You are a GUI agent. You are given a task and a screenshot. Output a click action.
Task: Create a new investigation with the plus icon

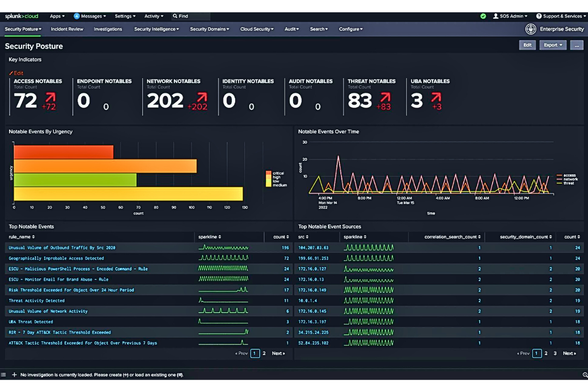point(14,375)
